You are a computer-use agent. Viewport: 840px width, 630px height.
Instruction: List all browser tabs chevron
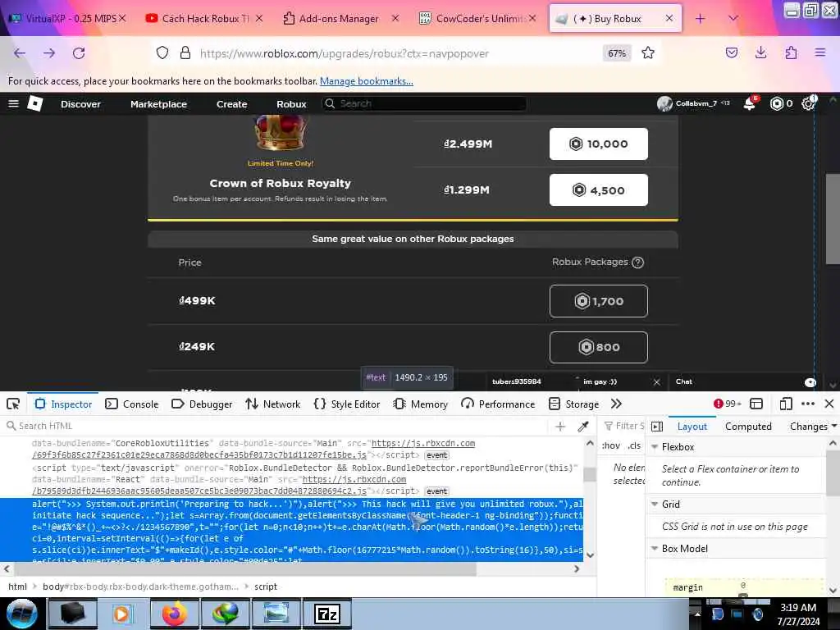(x=733, y=18)
